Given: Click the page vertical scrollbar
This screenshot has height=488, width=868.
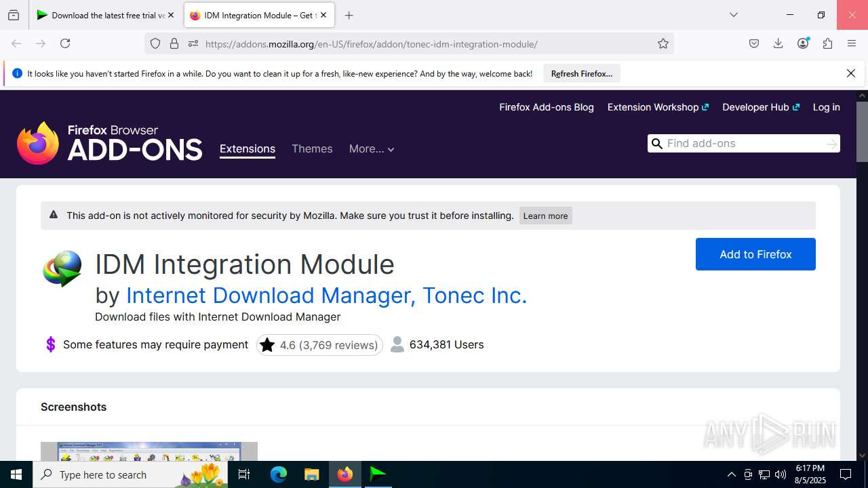Looking at the screenshot, I should [x=862, y=131].
